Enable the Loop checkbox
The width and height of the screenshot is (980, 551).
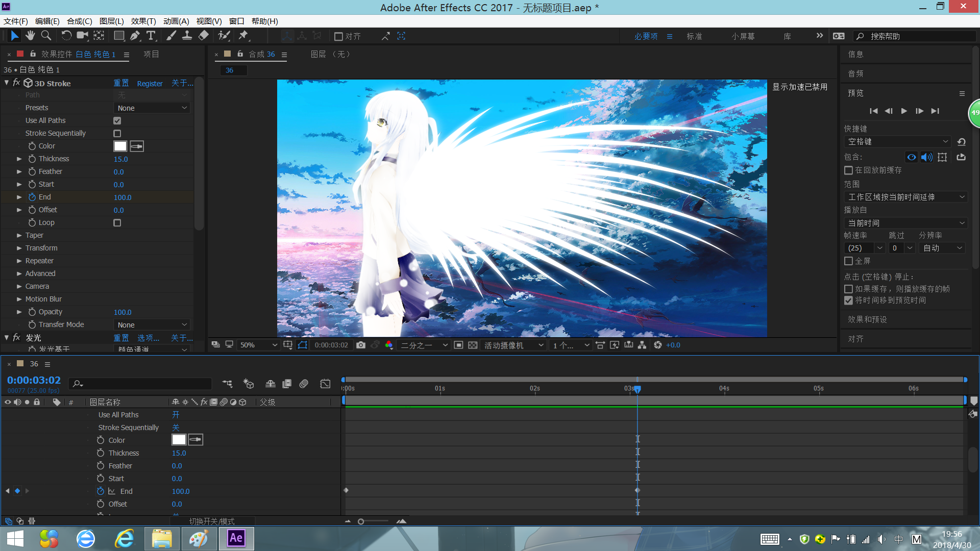pyautogui.click(x=117, y=223)
